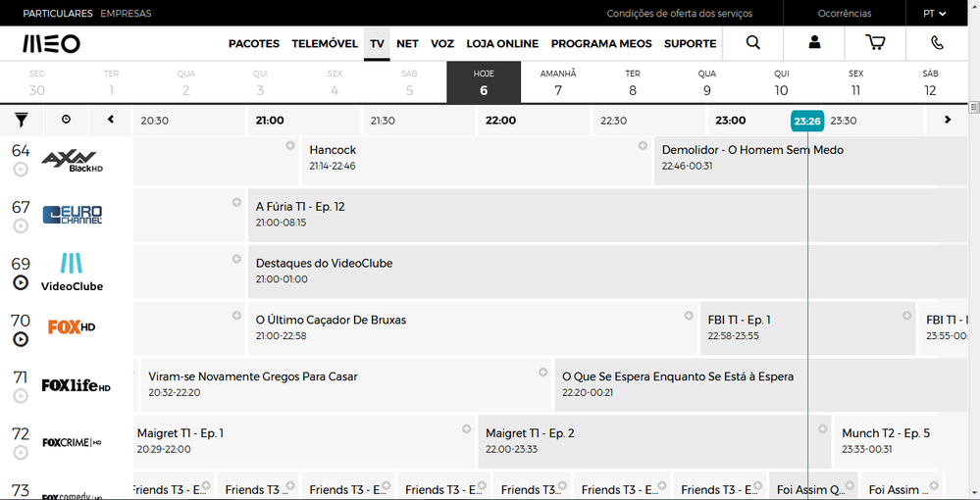980x500 pixels.
Task: Click the MEO logo
Action: [51, 43]
